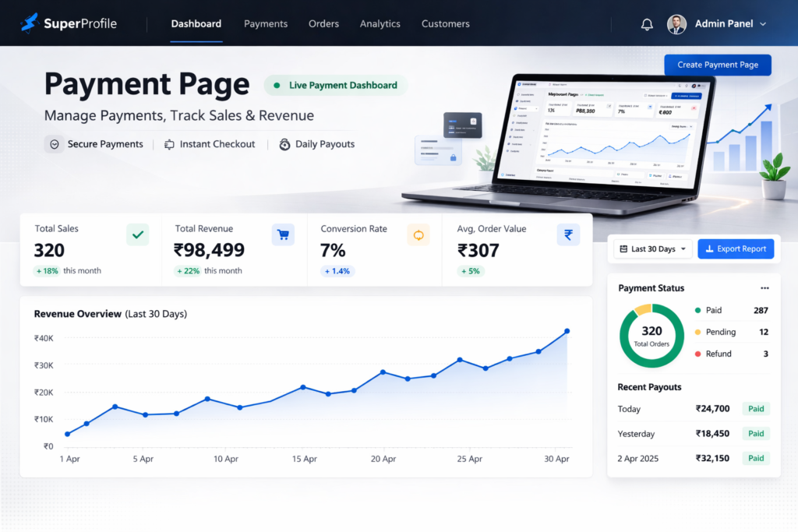Screen dimensions: 798x532
Task: Click the Avg Order Value rupee icon
Action: point(568,234)
